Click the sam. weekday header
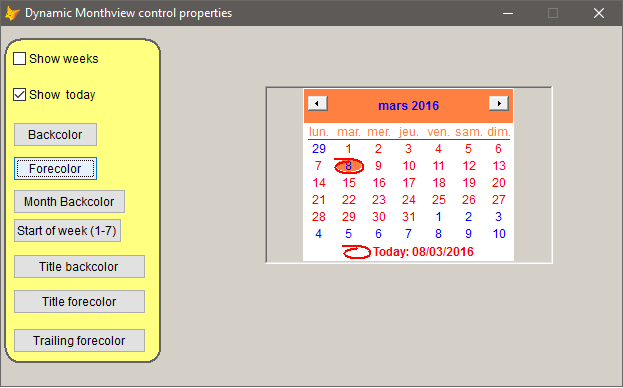This screenshot has width=623, height=388. [x=469, y=132]
